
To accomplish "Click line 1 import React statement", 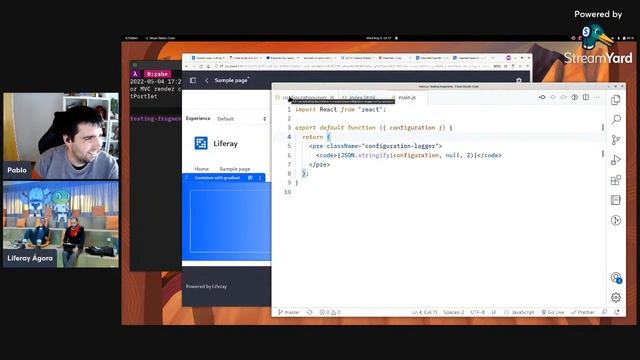I will (x=340, y=109).
